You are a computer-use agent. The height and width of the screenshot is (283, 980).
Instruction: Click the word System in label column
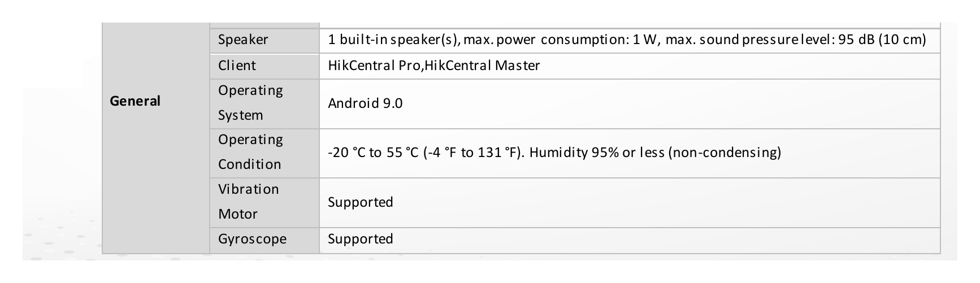[241, 115]
